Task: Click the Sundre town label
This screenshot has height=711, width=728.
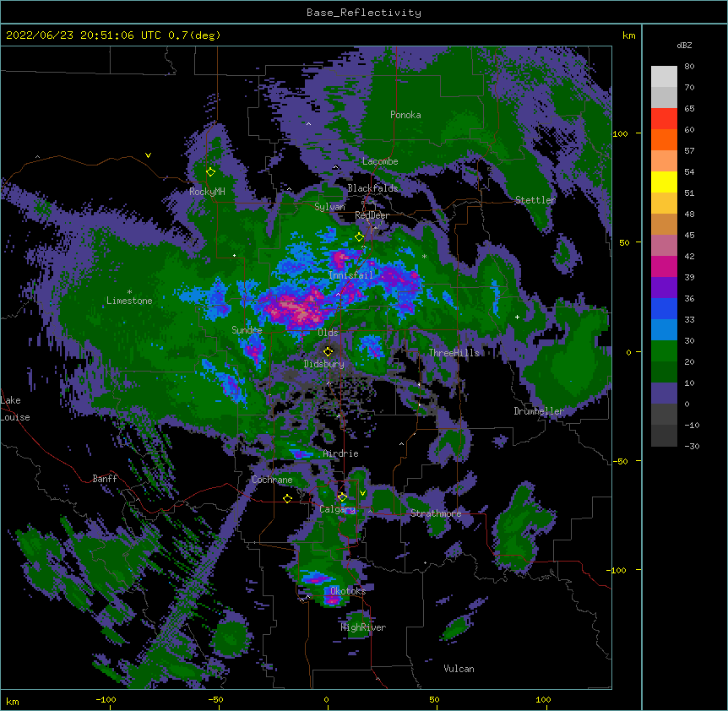Action: pyautogui.click(x=247, y=330)
